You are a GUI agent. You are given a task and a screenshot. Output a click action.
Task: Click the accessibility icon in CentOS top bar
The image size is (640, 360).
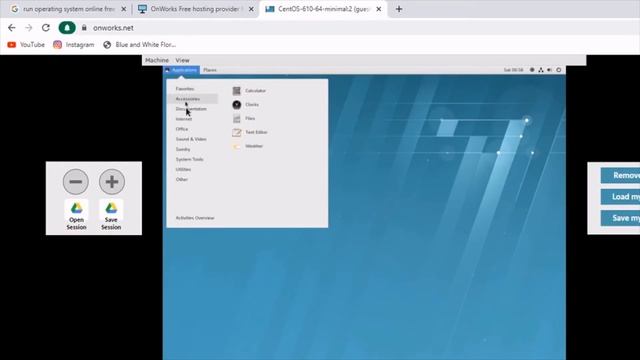pyautogui.click(x=532, y=70)
